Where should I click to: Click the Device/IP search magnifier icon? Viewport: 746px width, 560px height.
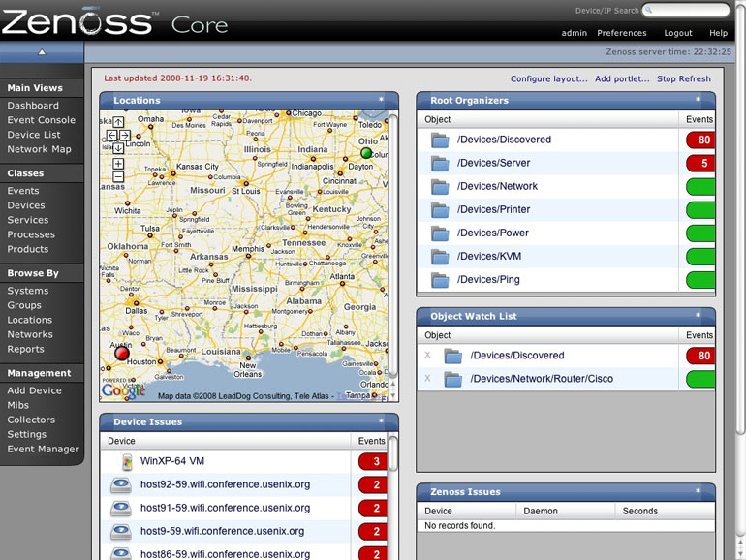649,10
